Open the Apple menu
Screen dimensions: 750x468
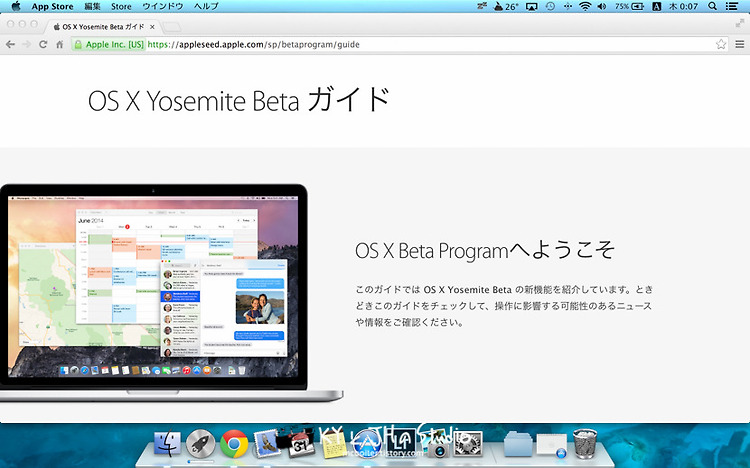pyautogui.click(x=15, y=6)
